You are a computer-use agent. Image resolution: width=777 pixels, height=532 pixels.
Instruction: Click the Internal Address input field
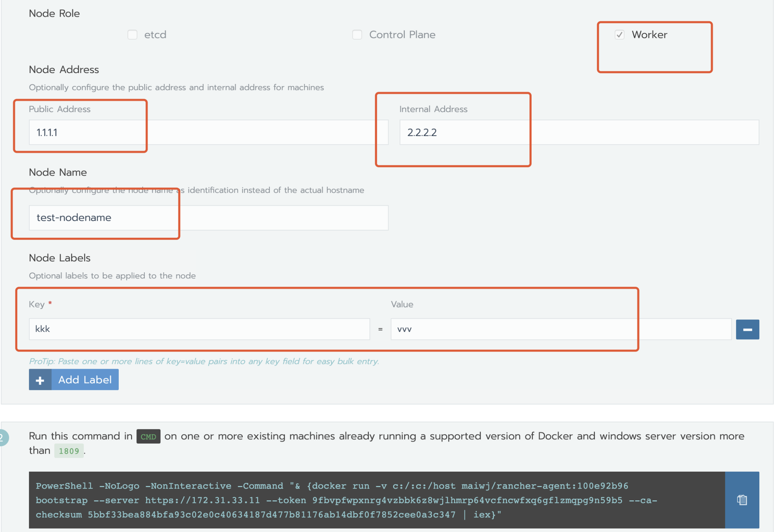click(579, 132)
